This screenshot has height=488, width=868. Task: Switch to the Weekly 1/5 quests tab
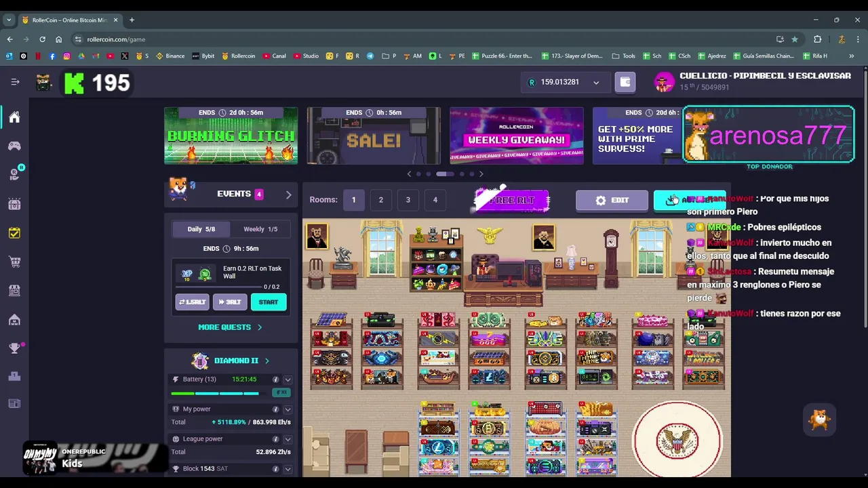tap(260, 229)
